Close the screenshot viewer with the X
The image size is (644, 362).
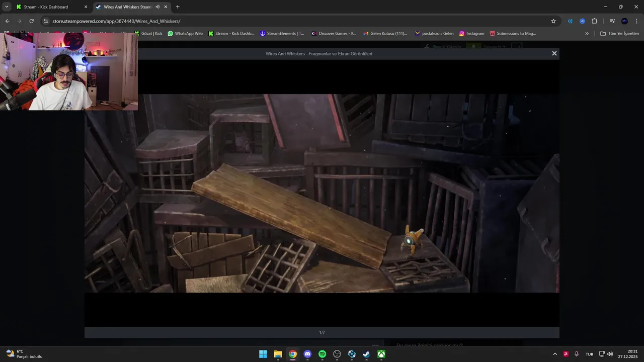(x=554, y=53)
